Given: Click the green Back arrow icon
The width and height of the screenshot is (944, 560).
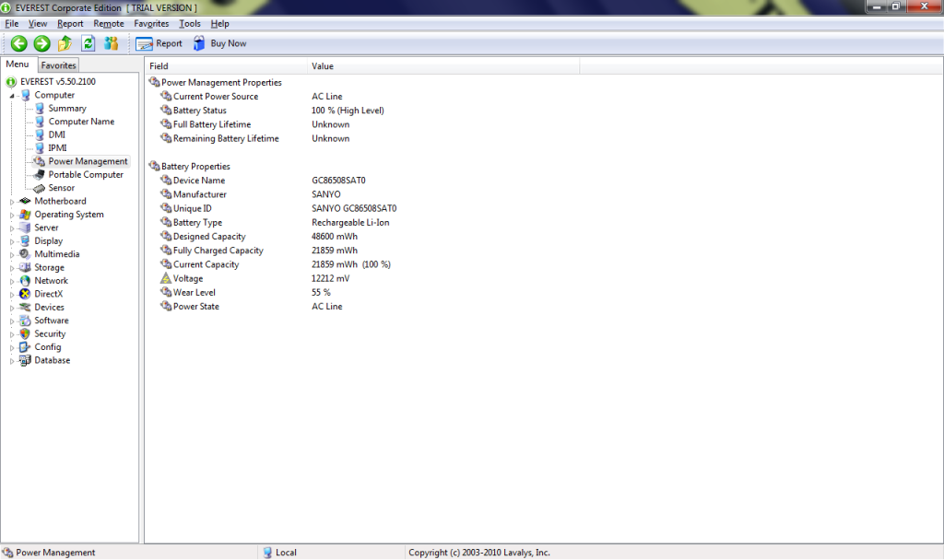Looking at the screenshot, I should pos(19,43).
